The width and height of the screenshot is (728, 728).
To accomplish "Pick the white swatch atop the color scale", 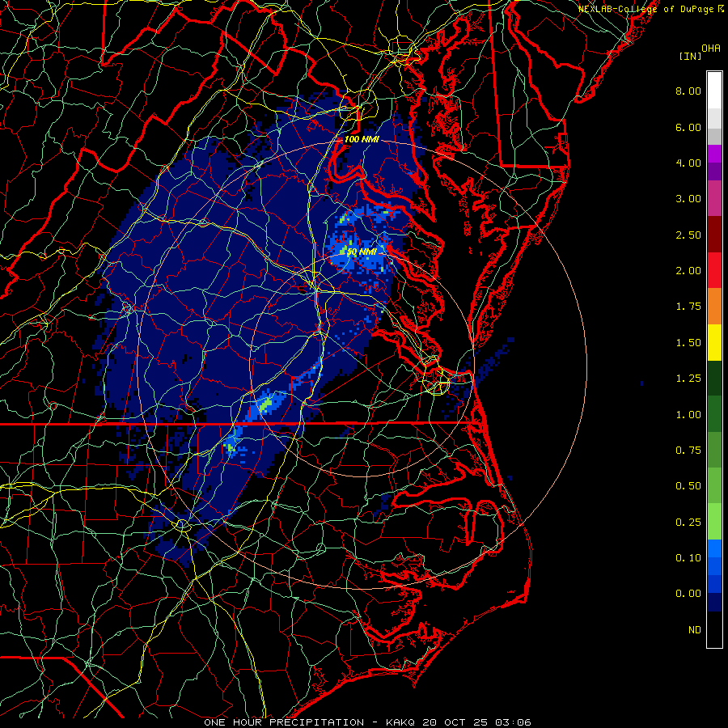I will [x=714, y=91].
